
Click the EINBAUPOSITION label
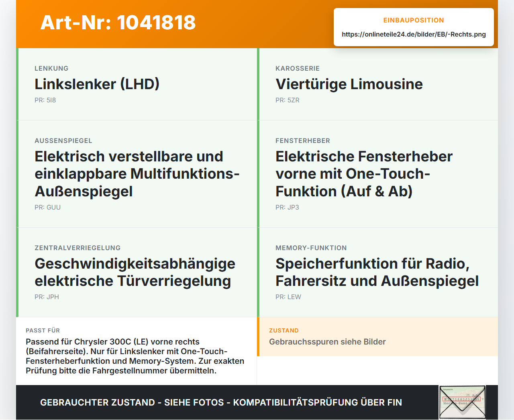pos(414,20)
